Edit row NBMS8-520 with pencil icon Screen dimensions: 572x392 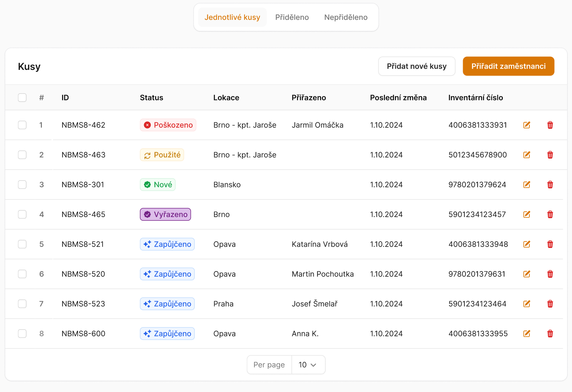click(527, 274)
